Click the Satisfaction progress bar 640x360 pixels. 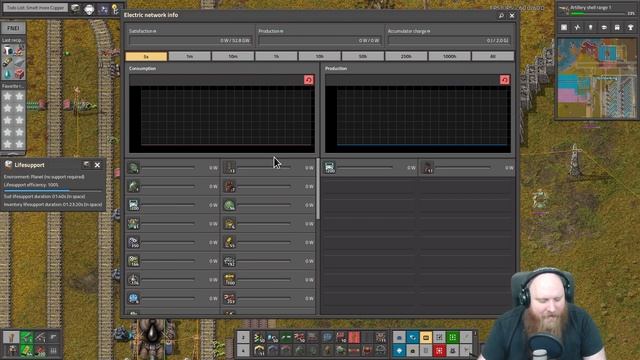(x=190, y=40)
